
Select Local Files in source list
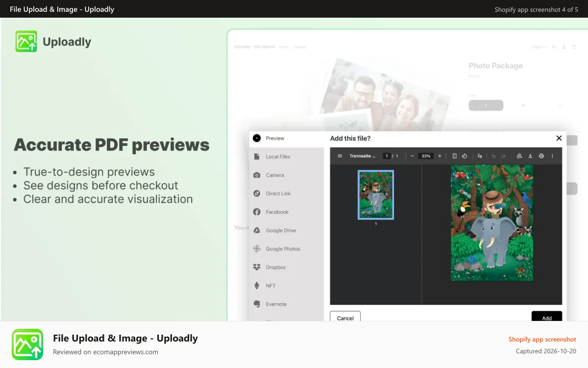pyautogui.click(x=287, y=157)
